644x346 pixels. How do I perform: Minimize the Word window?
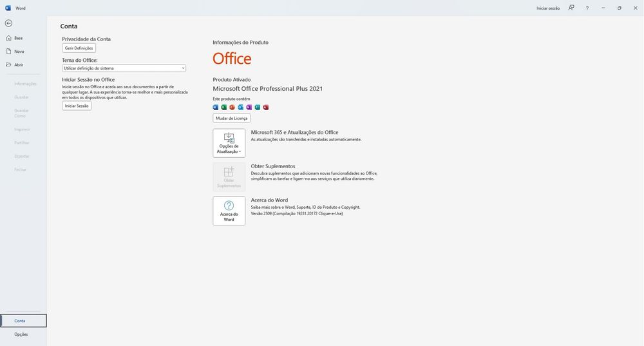coord(603,8)
